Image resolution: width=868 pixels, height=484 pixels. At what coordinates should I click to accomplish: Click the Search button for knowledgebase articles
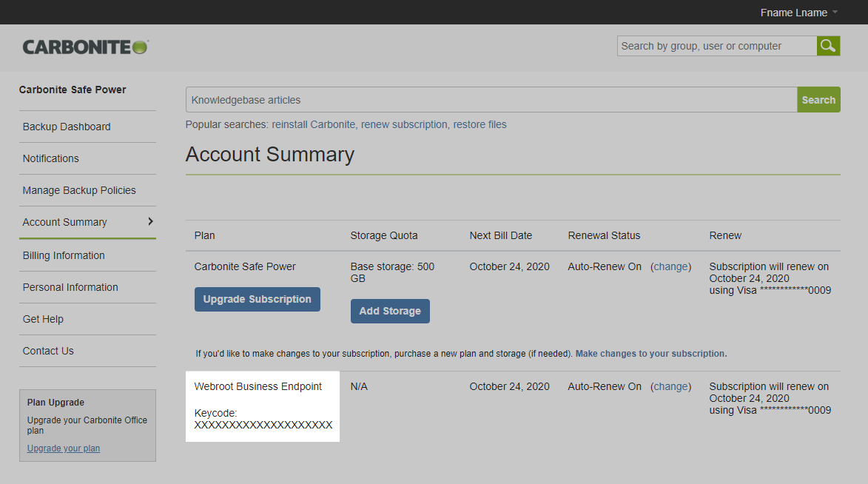point(818,99)
